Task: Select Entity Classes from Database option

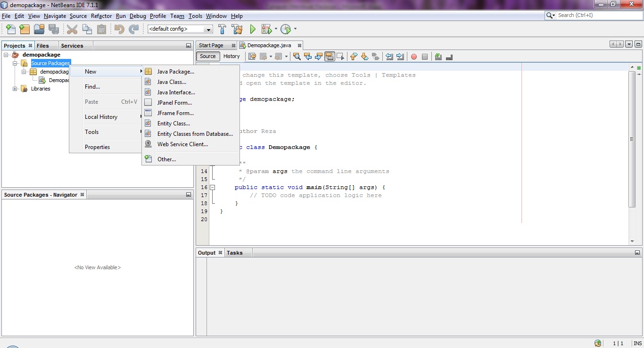Action: pos(195,133)
